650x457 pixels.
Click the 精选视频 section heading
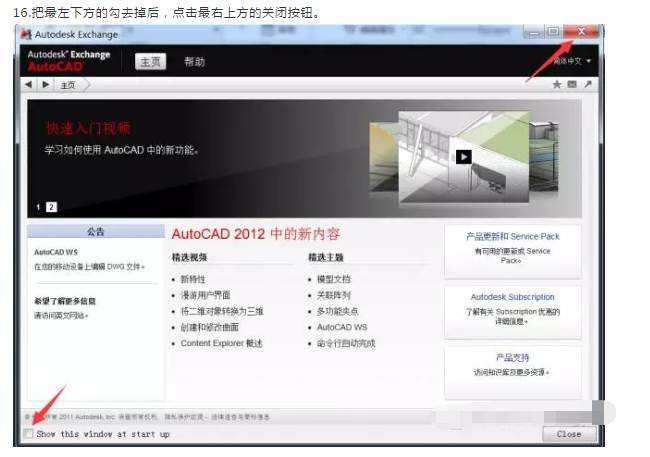click(189, 257)
